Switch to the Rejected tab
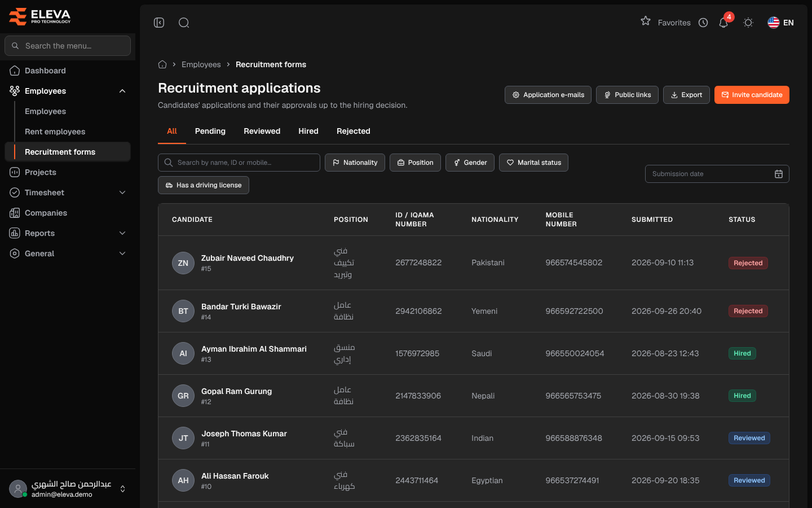Image resolution: width=812 pixels, height=508 pixels. coord(354,131)
